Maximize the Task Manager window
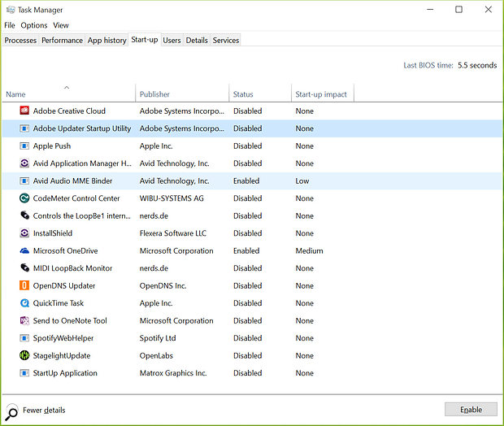504x426 pixels. [458, 10]
